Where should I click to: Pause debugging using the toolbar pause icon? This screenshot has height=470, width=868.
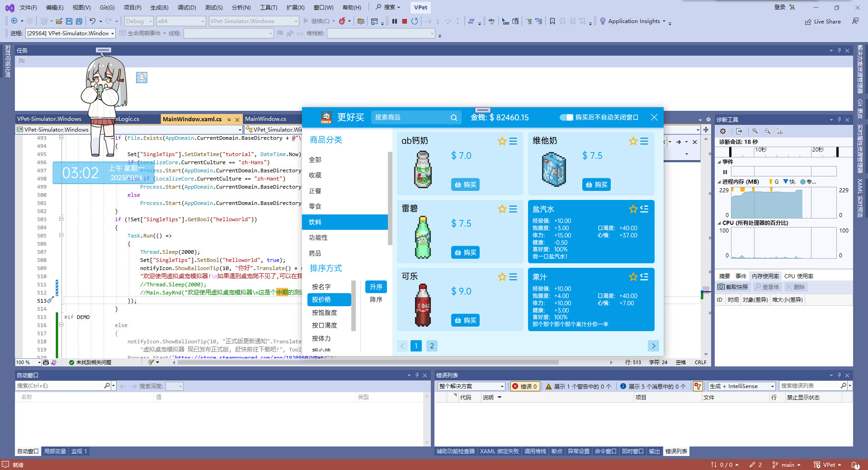click(x=395, y=21)
